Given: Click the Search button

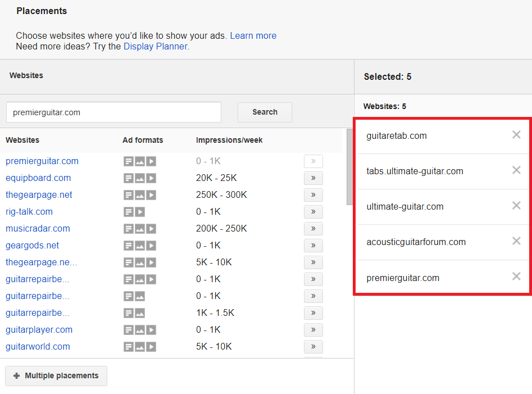Looking at the screenshot, I should point(265,112).
